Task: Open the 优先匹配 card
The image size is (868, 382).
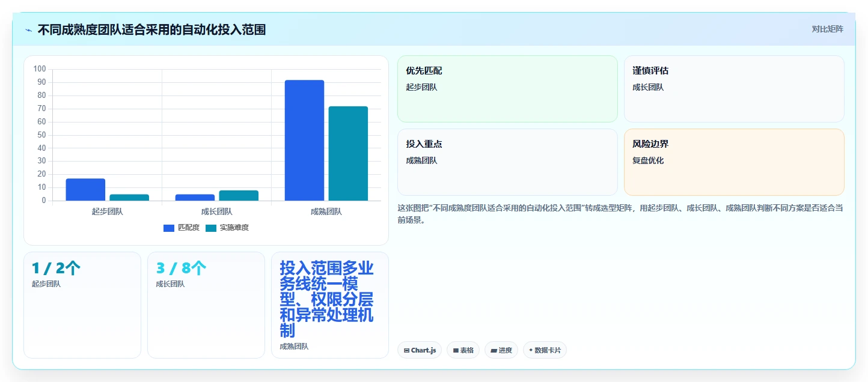Action: [507, 89]
